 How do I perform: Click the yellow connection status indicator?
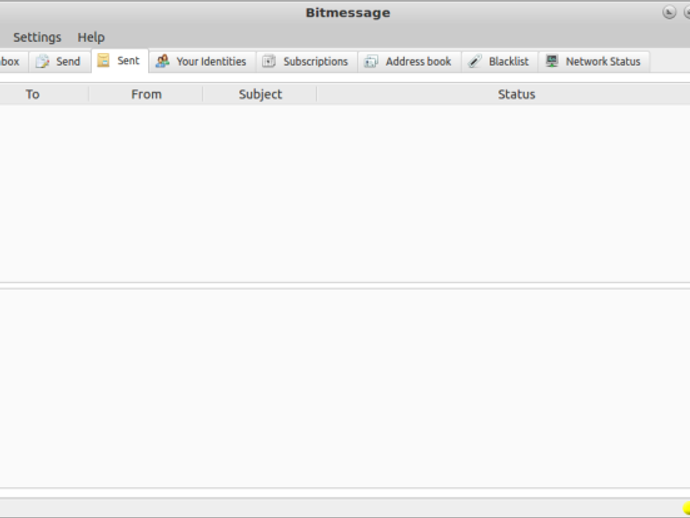tap(687, 508)
